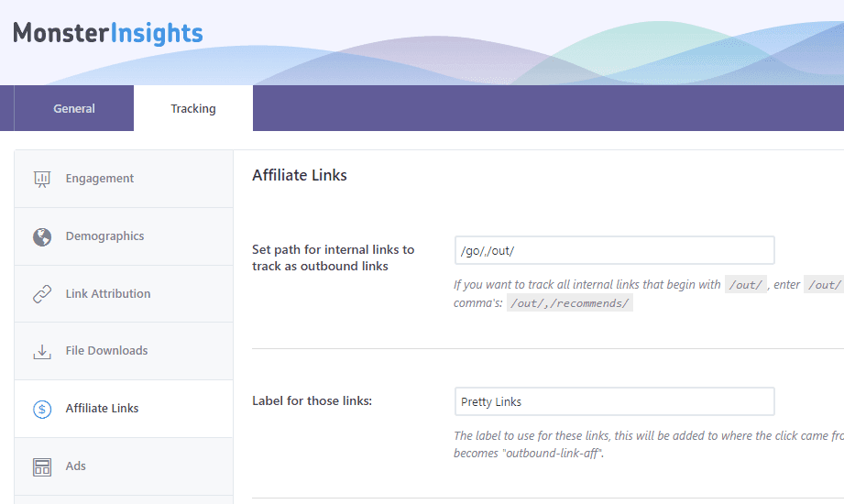The height and width of the screenshot is (504, 844).
Task: Click the '/out/,/recommends/' example code
Action: tap(569, 303)
